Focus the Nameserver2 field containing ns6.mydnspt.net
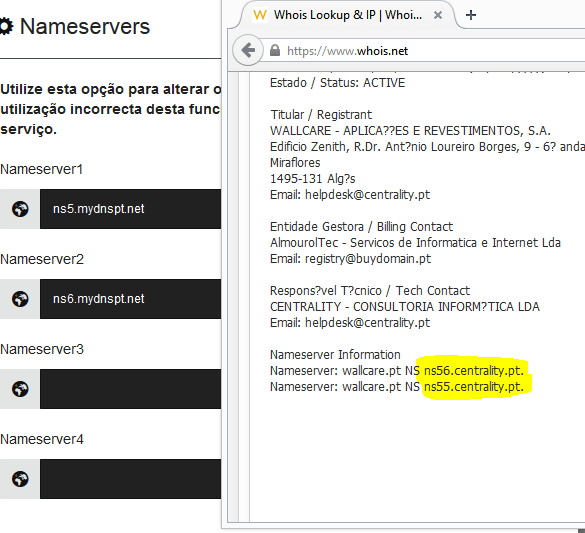The height and width of the screenshot is (533, 585). tap(131, 299)
